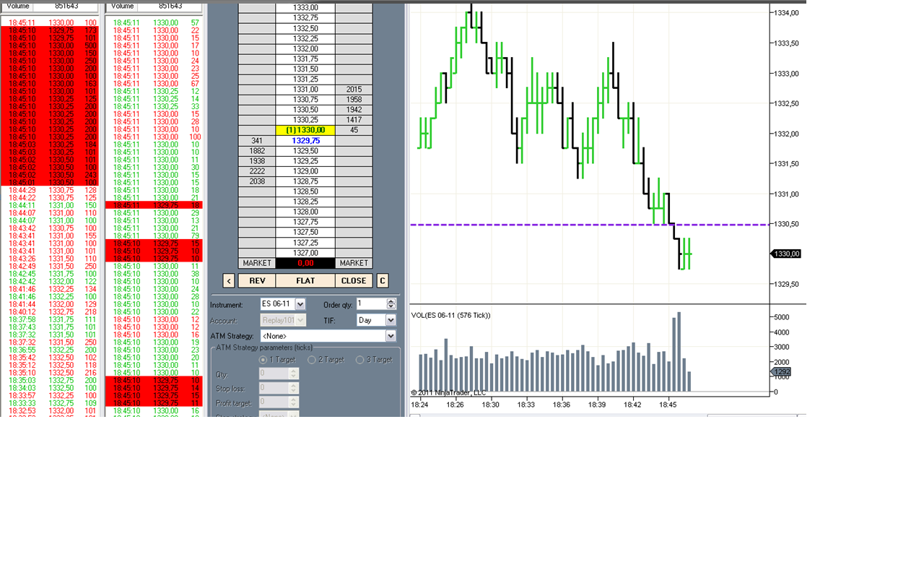Click the REV button
Screen dimensions: 924x578
tap(257, 281)
